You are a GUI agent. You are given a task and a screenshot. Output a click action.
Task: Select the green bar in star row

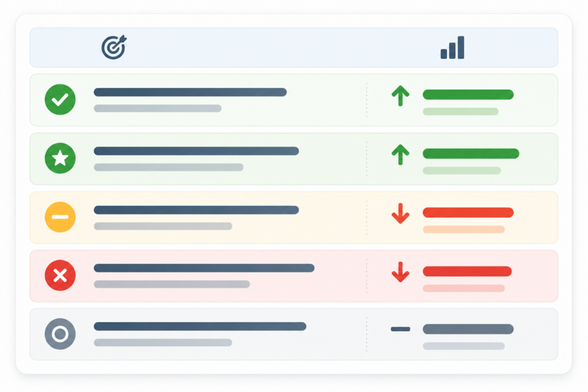(470, 154)
